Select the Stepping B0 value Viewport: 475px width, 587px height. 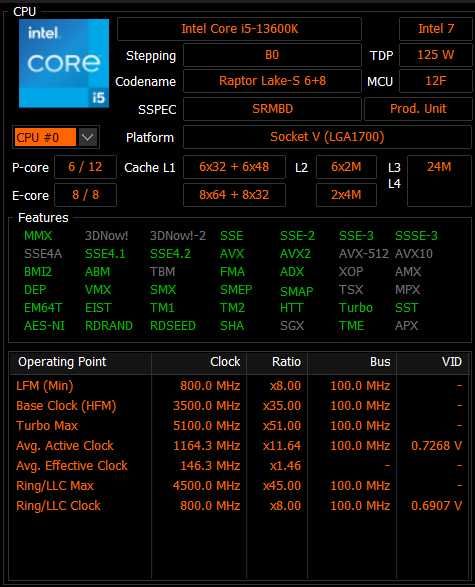pyautogui.click(x=272, y=55)
